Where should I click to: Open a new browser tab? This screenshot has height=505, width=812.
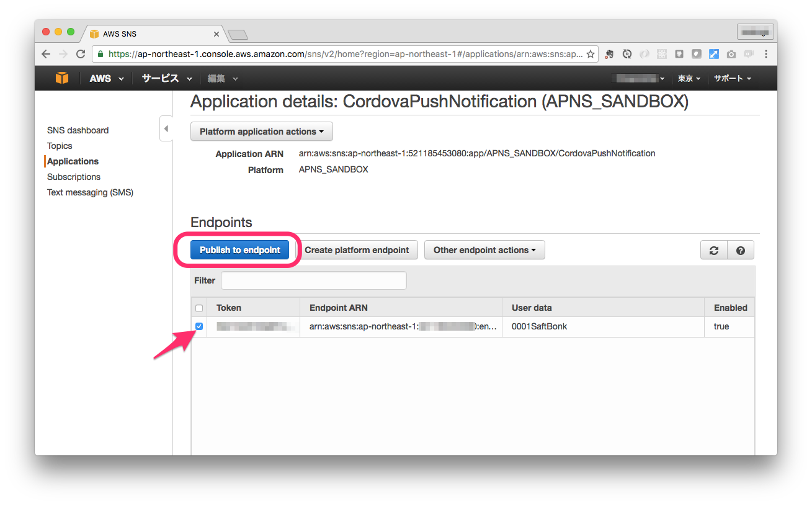[x=238, y=34]
